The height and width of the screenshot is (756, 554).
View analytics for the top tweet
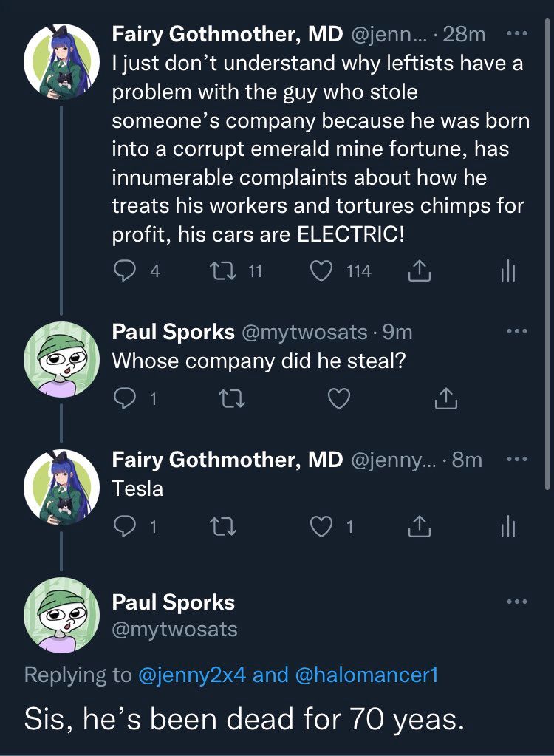(x=507, y=272)
